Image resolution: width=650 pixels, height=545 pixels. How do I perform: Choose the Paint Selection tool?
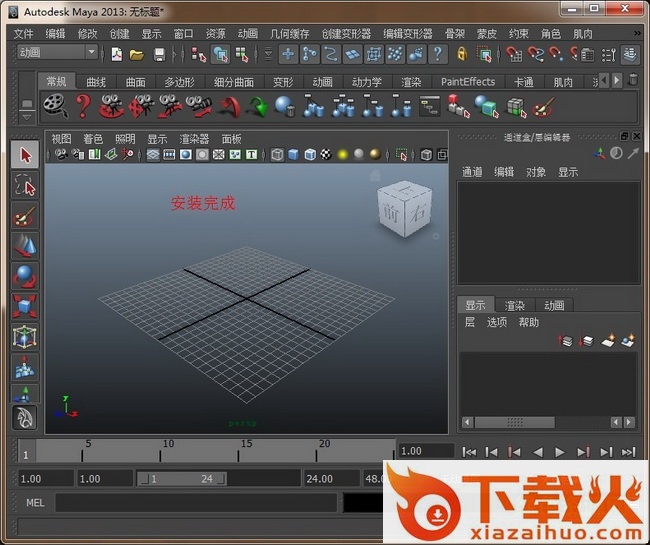tap(25, 216)
